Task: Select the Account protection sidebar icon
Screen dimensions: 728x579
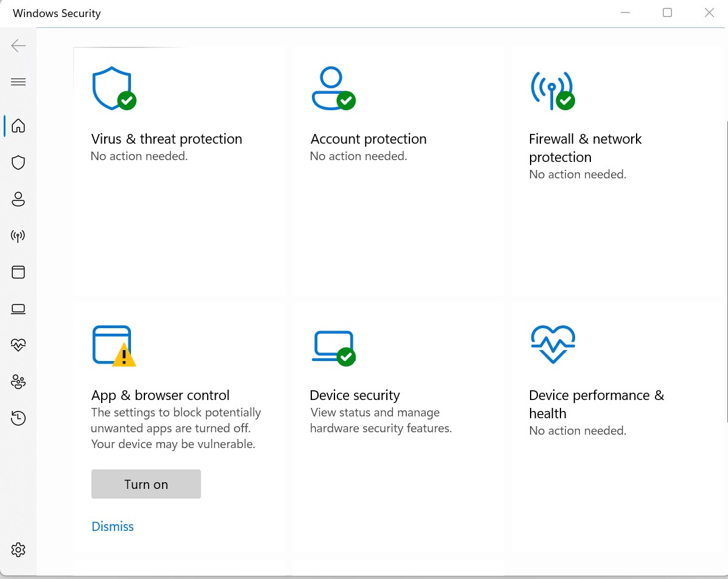Action: point(18,199)
